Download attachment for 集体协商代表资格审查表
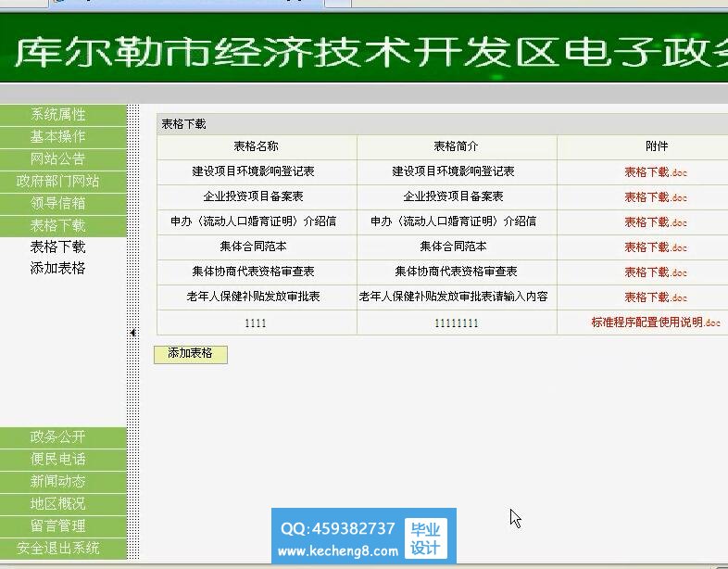 tap(656, 272)
